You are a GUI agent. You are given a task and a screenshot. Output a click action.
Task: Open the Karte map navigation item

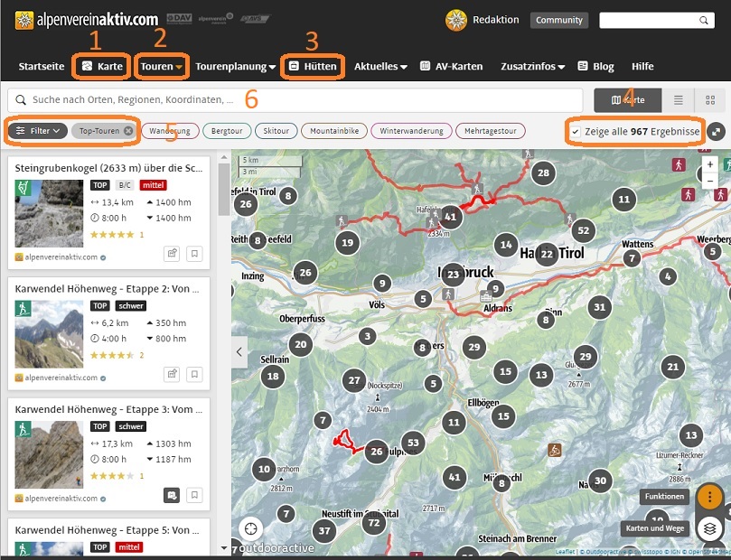[101, 66]
